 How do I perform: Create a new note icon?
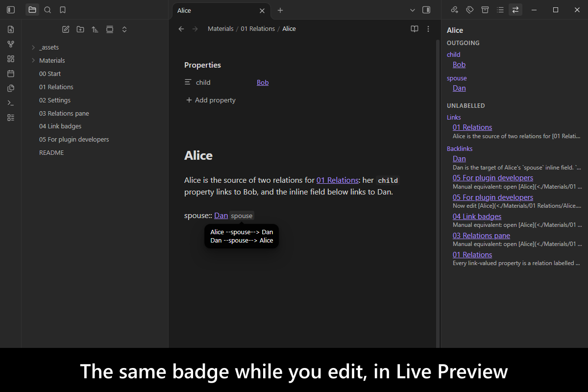point(66,29)
